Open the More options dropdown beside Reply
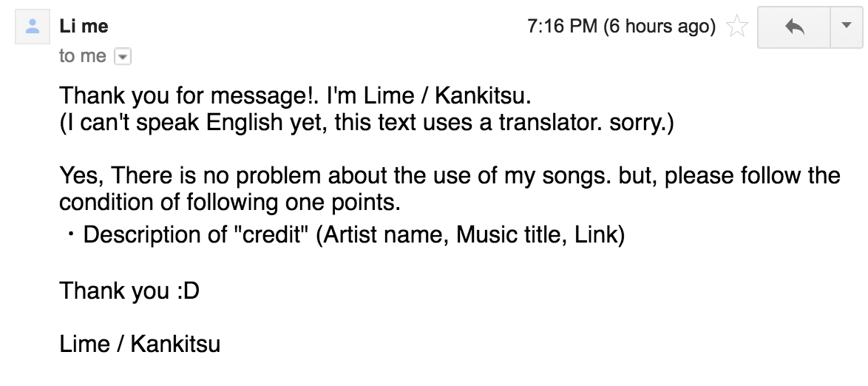 point(846,27)
